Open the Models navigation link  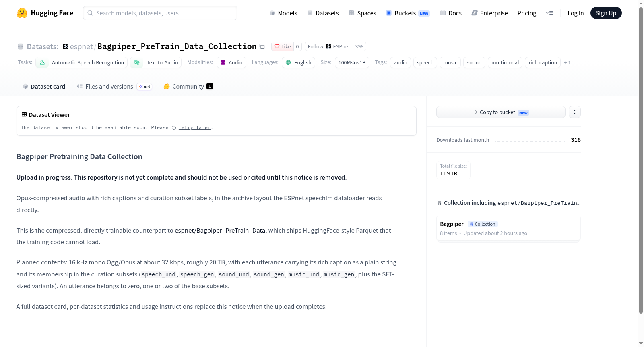click(x=283, y=13)
